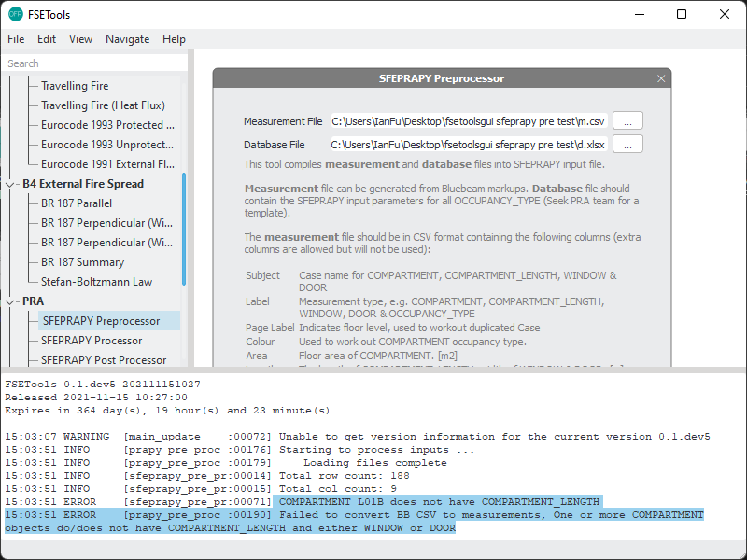Select Travelling Fire (Heat Flux) item
Screen dimensions: 747x560
tap(103, 105)
